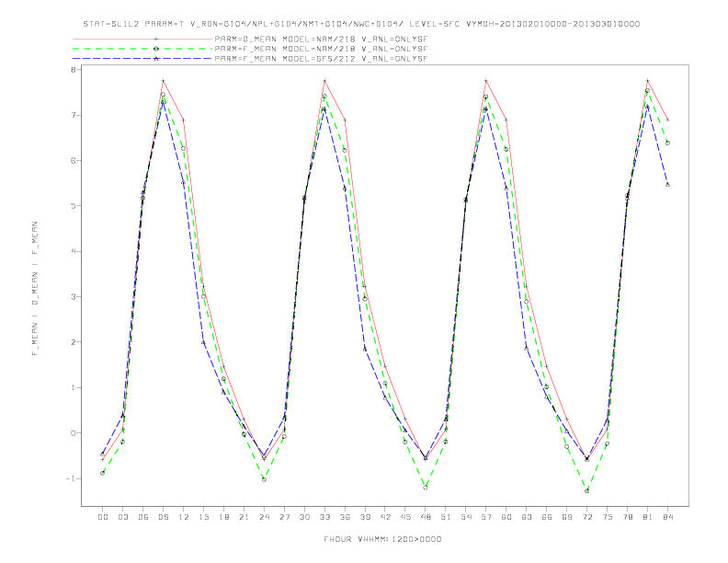Click x-axis tick label 24
Viewport: 728px width, 563px height.
click(264, 517)
